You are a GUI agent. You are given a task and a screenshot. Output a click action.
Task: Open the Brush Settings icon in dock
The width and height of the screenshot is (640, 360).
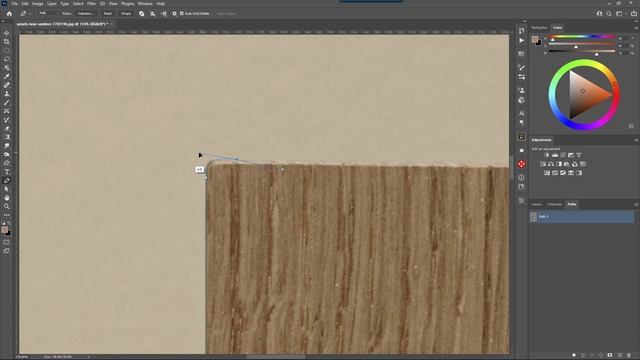(521, 67)
